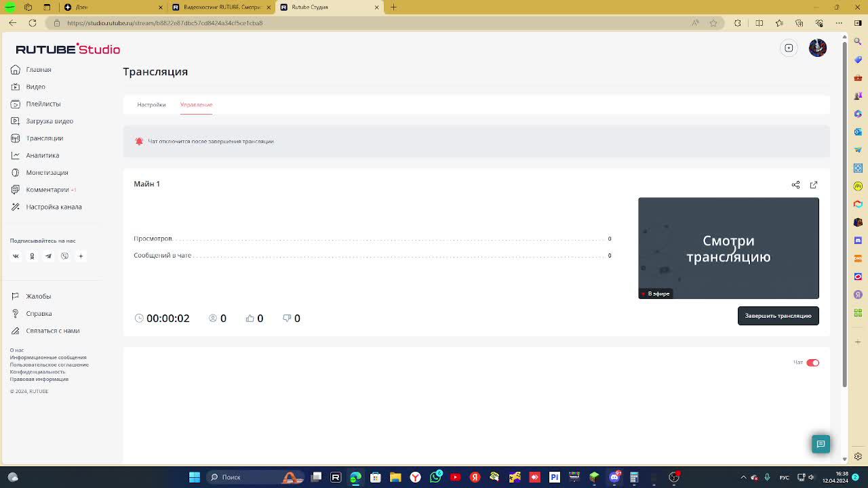Open the Windows Start menu
This screenshot has width=868, height=488.
[x=195, y=477]
